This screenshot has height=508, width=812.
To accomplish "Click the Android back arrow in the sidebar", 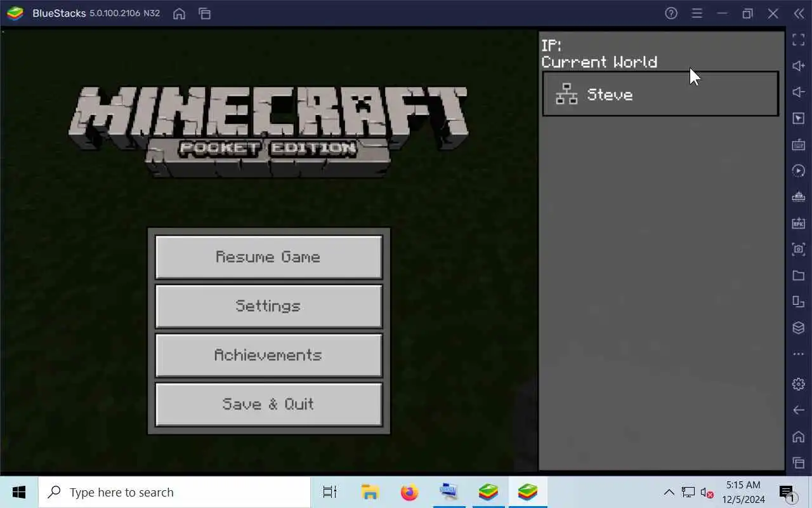I will pos(799,410).
